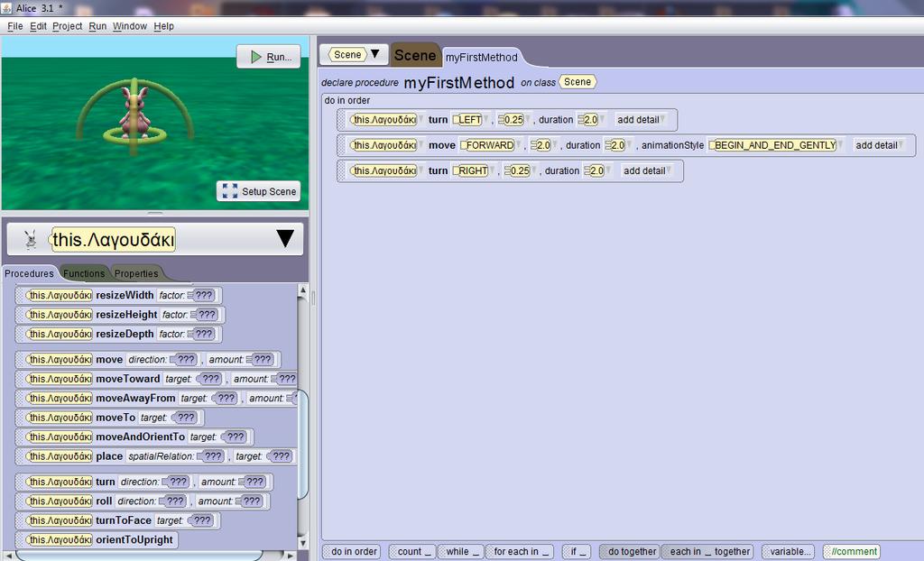
Task: Click procedures list scroll down arrow
Action: pos(303,543)
